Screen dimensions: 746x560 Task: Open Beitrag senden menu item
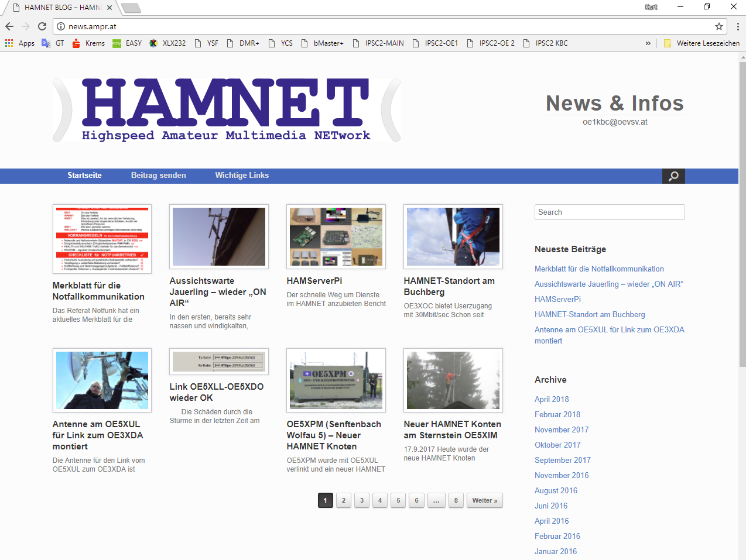coord(159,176)
